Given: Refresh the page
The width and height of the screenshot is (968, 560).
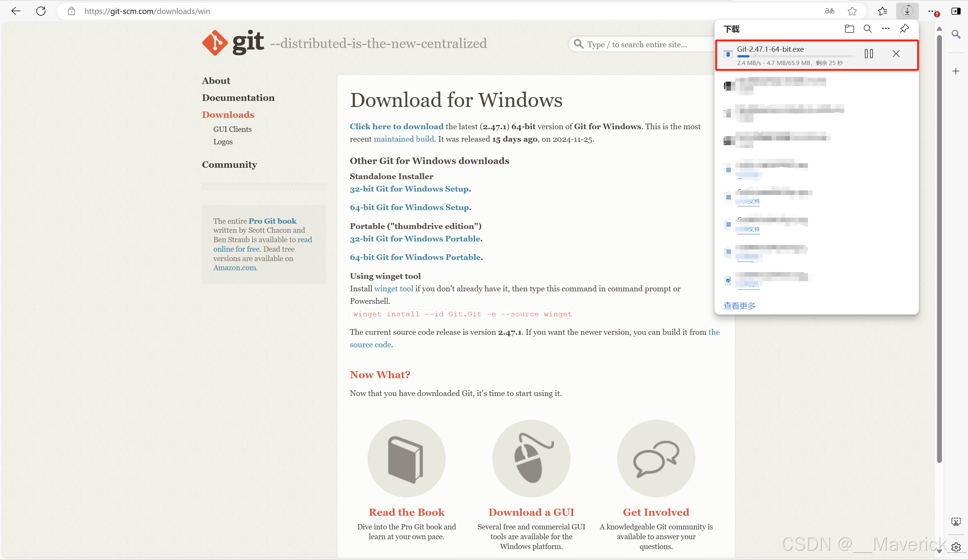Looking at the screenshot, I should click(x=41, y=11).
